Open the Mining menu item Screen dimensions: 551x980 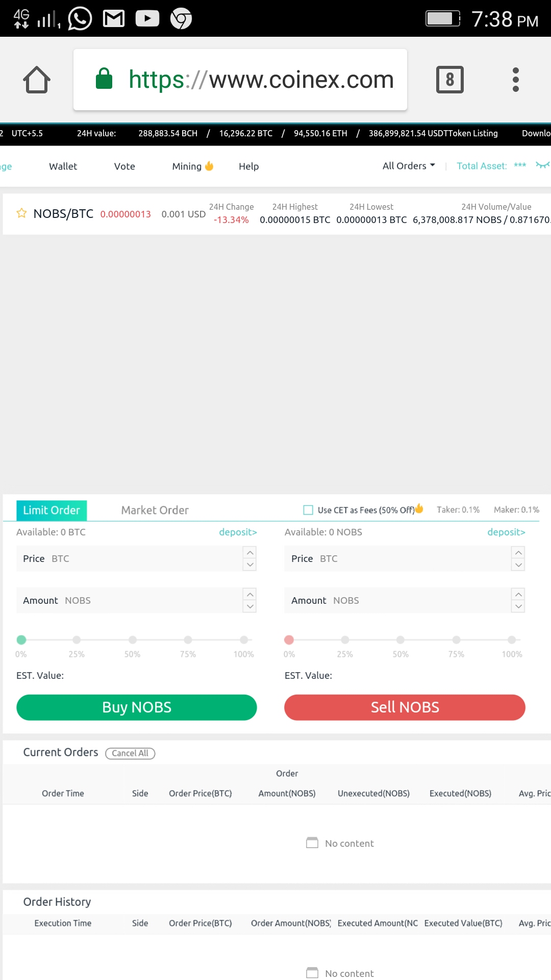pos(187,166)
